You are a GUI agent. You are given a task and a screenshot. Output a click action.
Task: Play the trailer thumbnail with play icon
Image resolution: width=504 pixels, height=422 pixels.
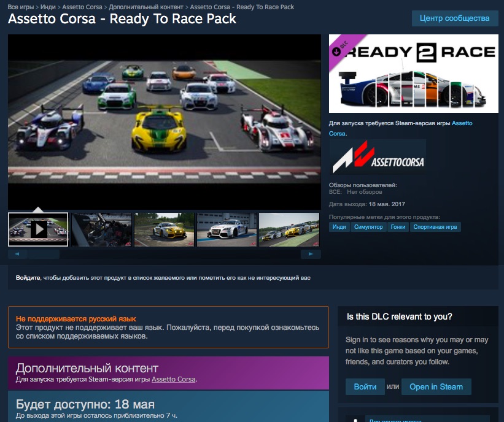tap(38, 229)
